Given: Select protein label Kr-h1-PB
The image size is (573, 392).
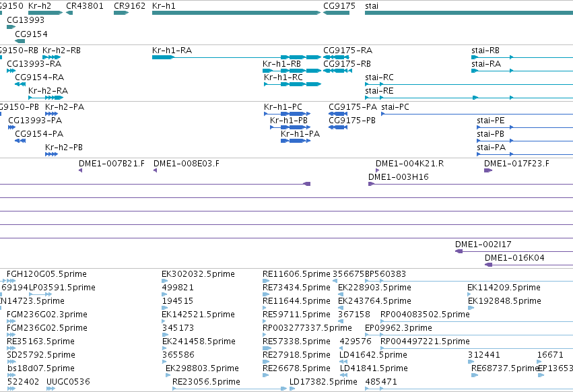Looking at the screenshot, I should pos(289,121).
